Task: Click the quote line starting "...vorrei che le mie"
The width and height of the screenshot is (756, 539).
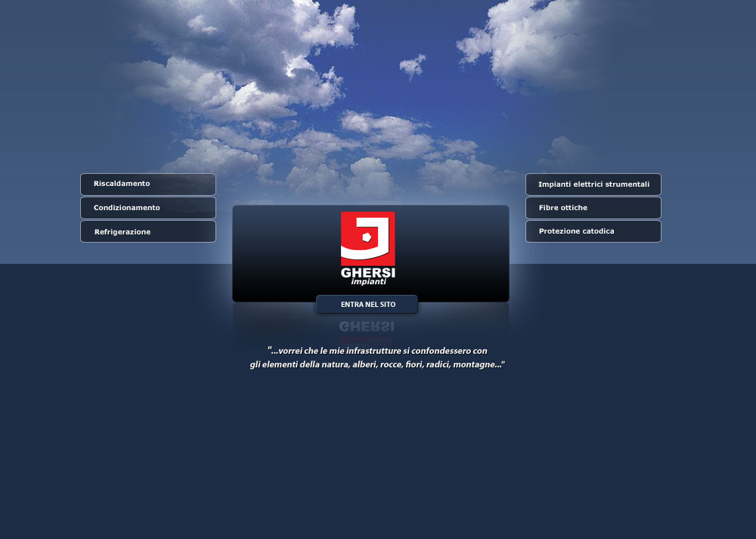Action: [377, 351]
